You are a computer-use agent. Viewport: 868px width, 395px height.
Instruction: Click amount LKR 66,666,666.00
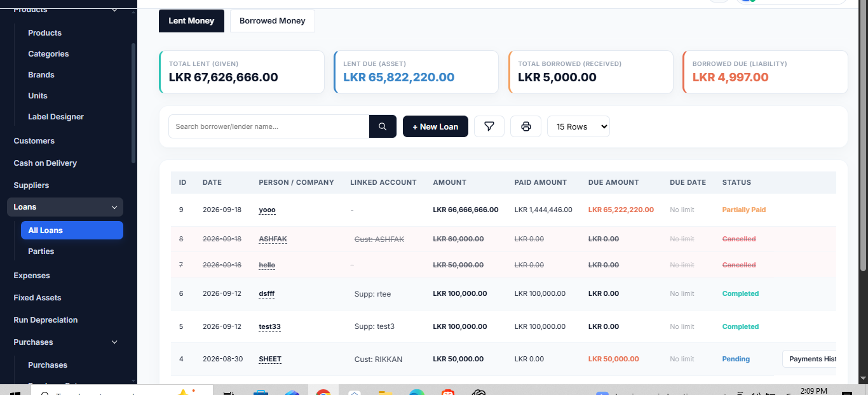[466, 210]
